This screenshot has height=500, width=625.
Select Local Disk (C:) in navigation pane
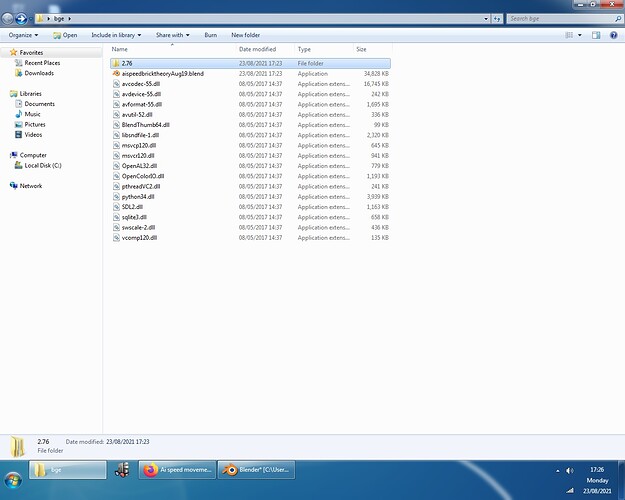(x=43, y=165)
